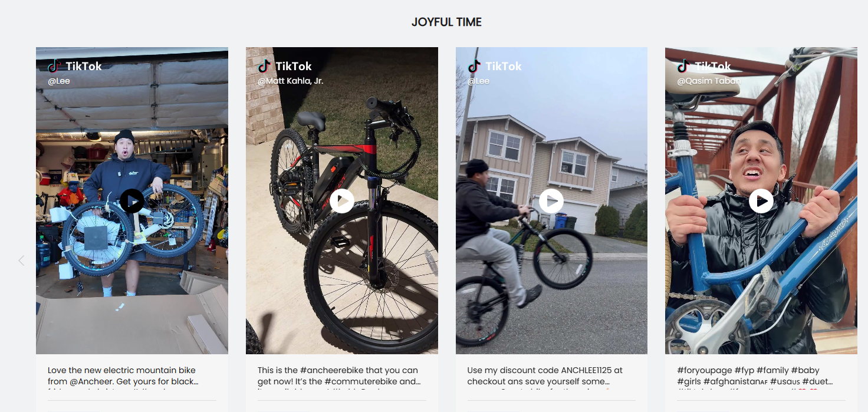This screenshot has height=412, width=868.
Task: Click the TikTok logo on first card
Action: point(75,66)
